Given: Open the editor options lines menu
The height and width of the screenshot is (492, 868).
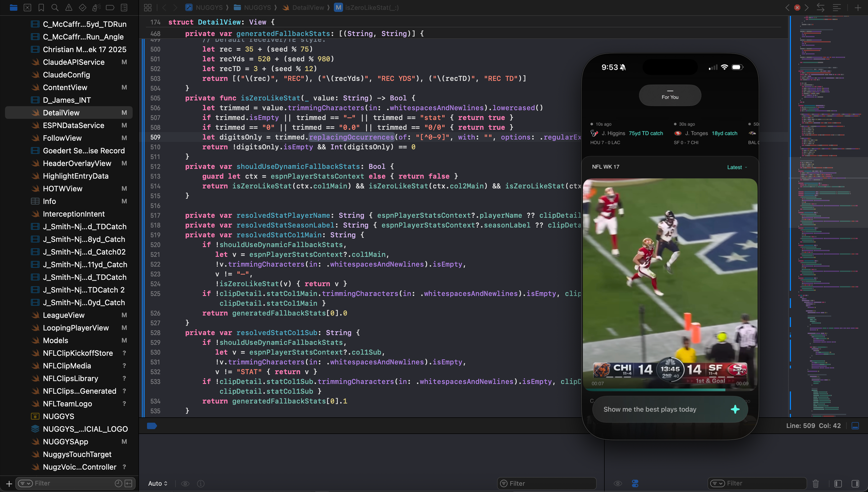Looking at the screenshot, I should (x=837, y=7).
